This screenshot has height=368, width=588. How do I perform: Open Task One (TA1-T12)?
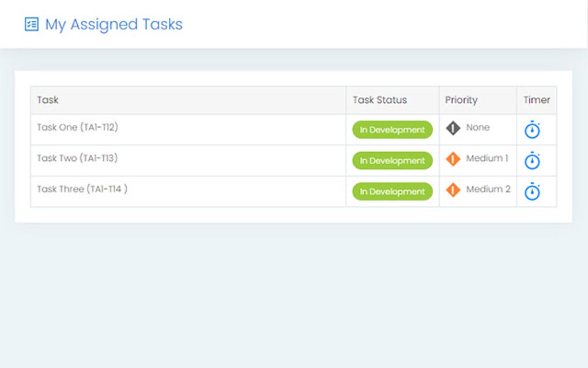pos(77,127)
